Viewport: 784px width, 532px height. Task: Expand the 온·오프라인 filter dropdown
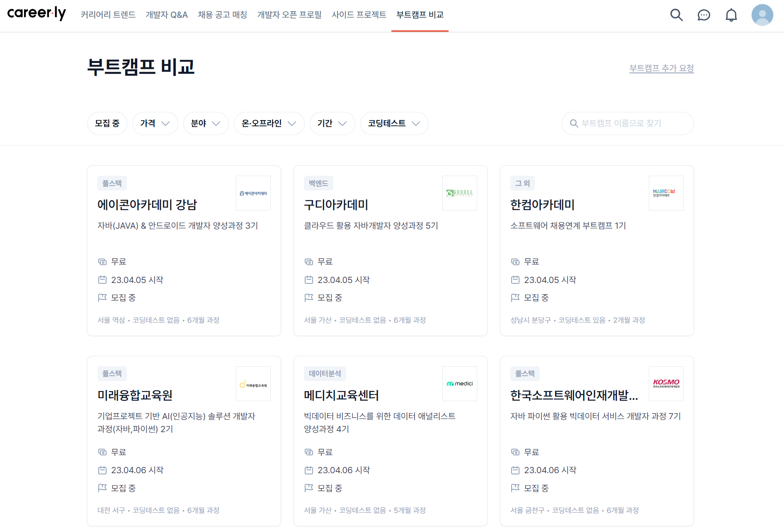(x=269, y=123)
